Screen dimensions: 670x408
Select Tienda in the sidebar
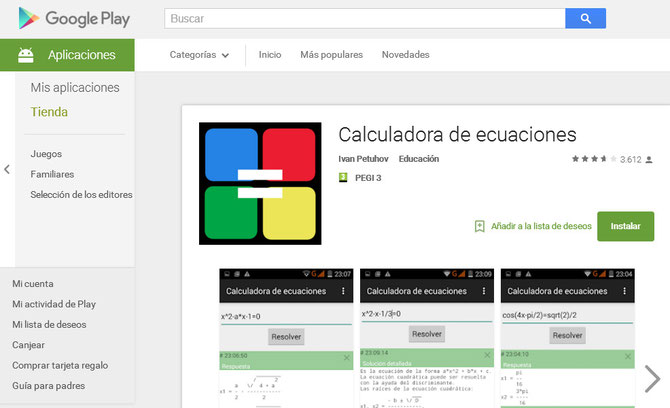click(49, 112)
